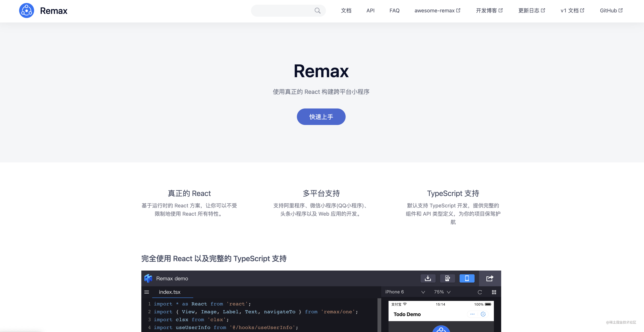The height and width of the screenshot is (332, 644).
Task: Click the 15:14 time in simulator status bar
Action: click(440, 304)
